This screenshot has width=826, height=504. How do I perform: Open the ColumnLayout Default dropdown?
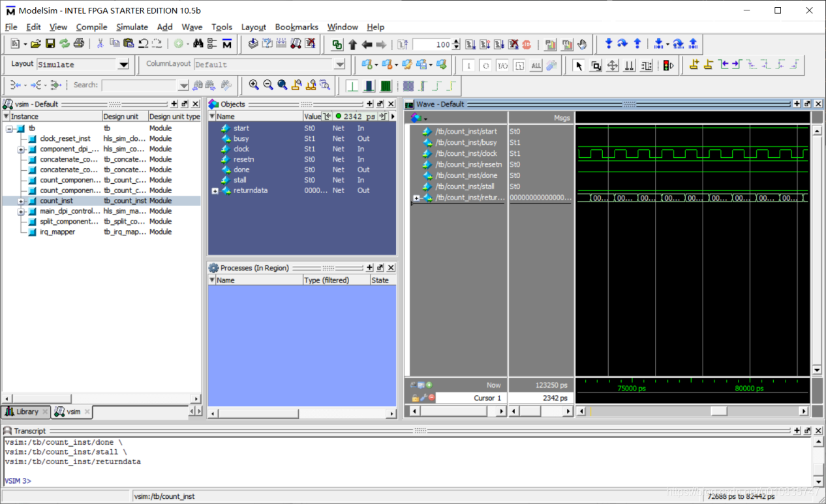(x=339, y=65)
